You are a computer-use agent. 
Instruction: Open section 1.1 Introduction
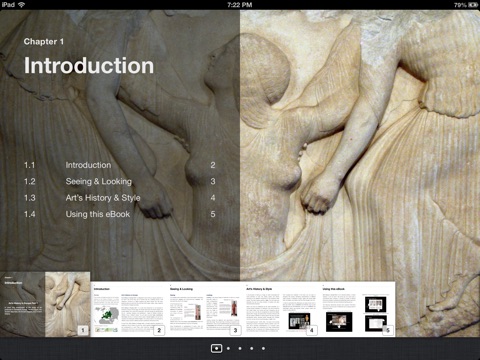[119, 165]
